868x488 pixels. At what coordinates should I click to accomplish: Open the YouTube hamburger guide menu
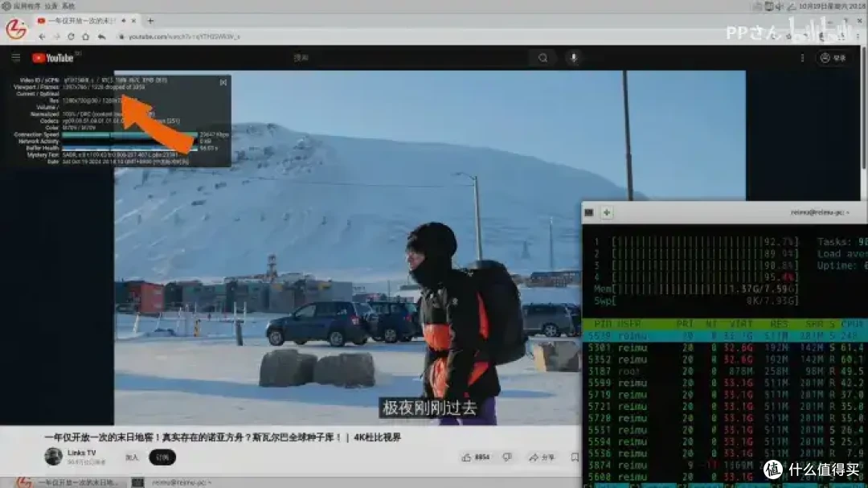tap(15, 58)
